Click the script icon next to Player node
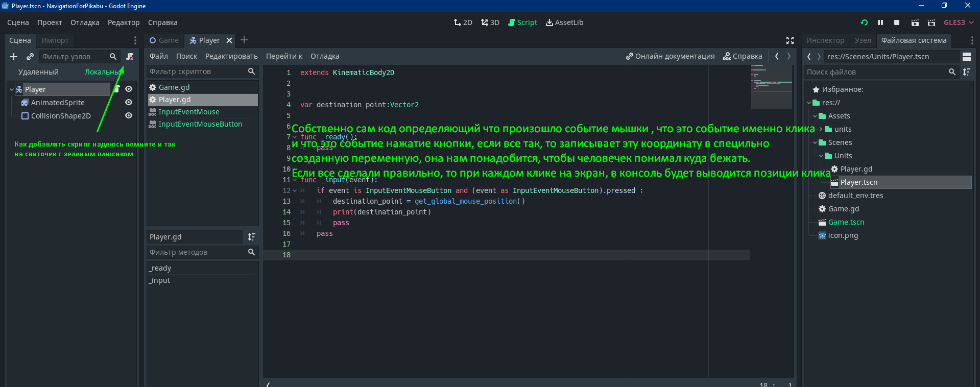 [117, 89]
